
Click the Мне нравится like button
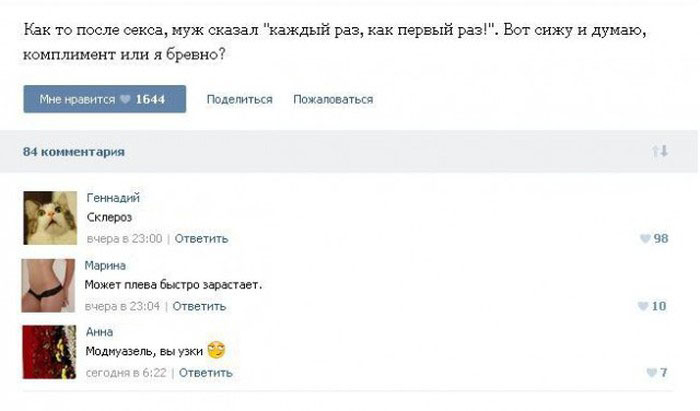pos(104,99)
